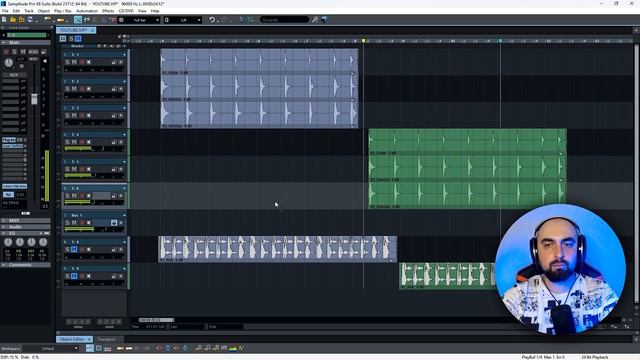This screenshot has width=640, height=360.
Task: Click the save project toolbar icon
Action: point(30,20)
